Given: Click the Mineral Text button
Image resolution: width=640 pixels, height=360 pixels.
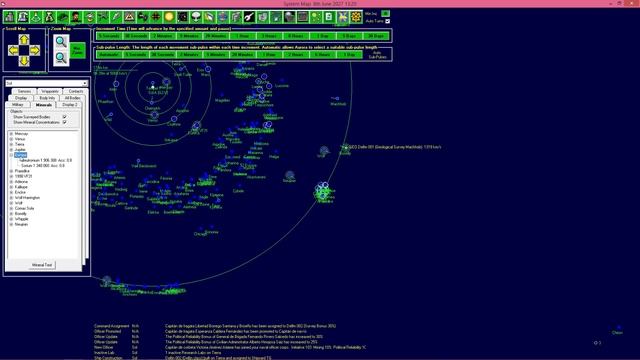Looking at the screenshot, I should [x=42, y=265].
